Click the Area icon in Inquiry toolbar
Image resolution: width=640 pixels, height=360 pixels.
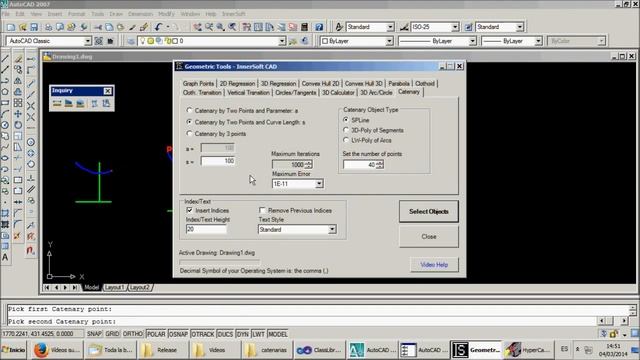69,104
